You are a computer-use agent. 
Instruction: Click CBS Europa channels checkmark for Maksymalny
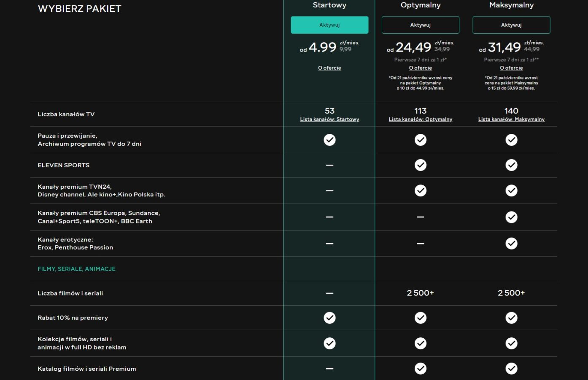pos(511,217)
